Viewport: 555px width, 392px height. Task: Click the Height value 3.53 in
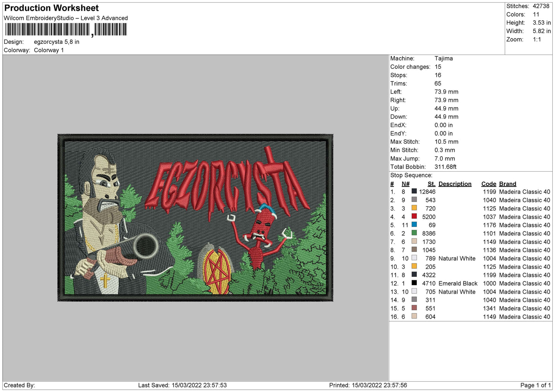[x=542, y=23]
